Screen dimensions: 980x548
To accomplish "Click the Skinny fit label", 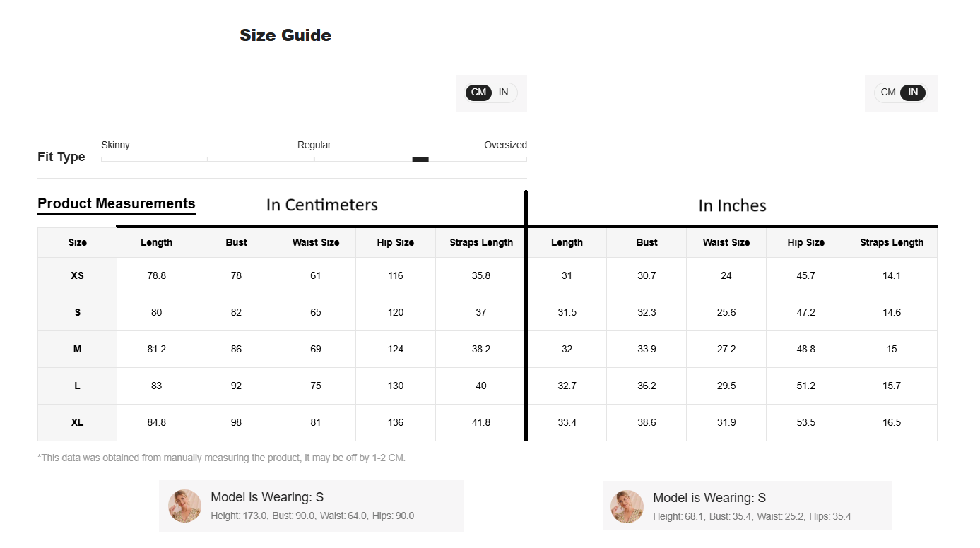I will [116, 145].
